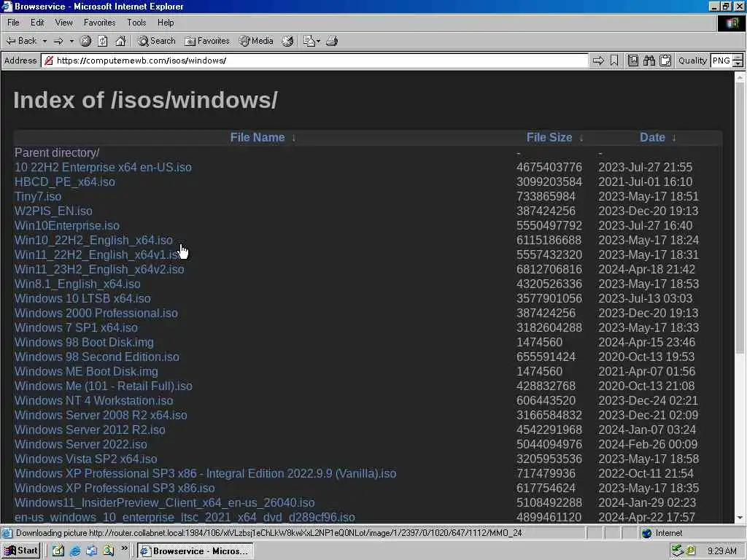
Task: Click the Internet Explorer quick launch icon
Action: click(75, 551)
